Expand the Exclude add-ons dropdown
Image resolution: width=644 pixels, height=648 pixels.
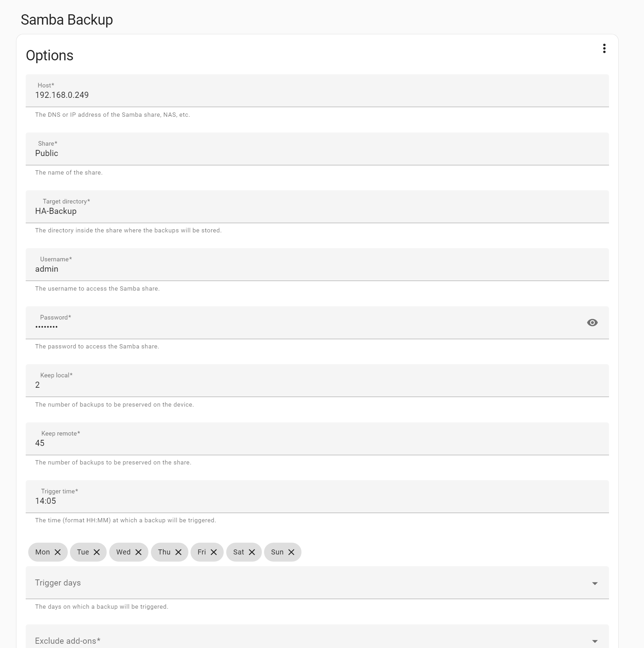[594, 640]
